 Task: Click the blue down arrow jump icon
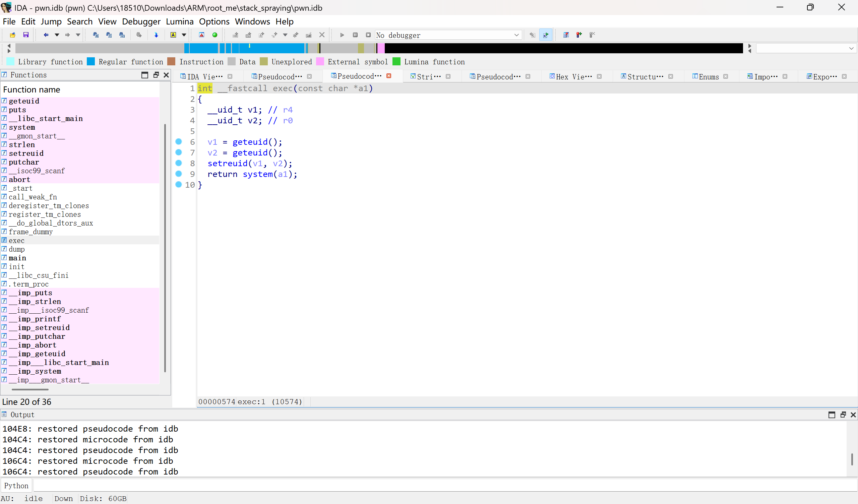point(156,35)
